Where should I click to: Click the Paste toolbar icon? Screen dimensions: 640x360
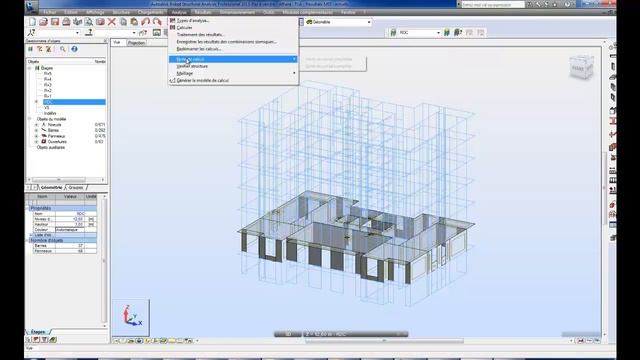click(134, 22)
